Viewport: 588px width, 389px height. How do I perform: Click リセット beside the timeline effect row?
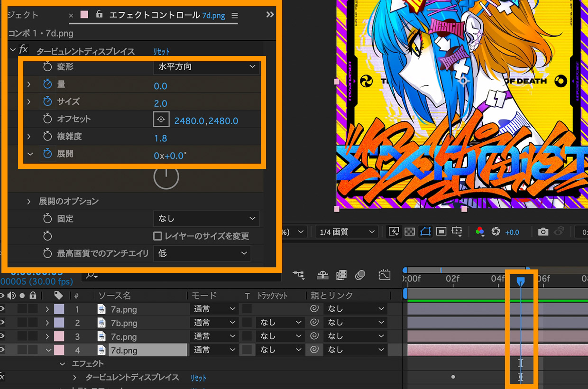point(199,378)
